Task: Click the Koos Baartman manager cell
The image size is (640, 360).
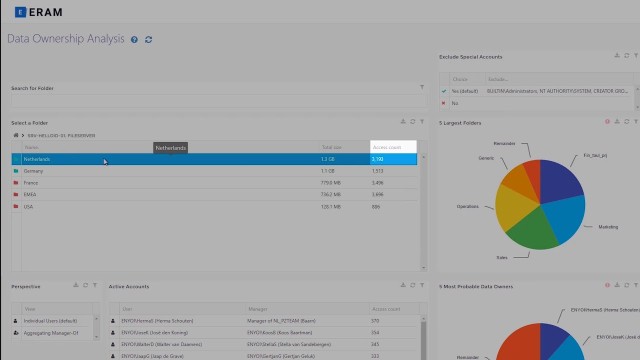Action: 280,333
